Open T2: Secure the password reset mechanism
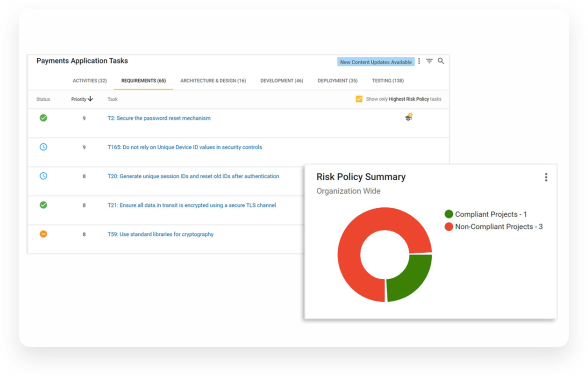588x376 pixels. coord(159,118)
